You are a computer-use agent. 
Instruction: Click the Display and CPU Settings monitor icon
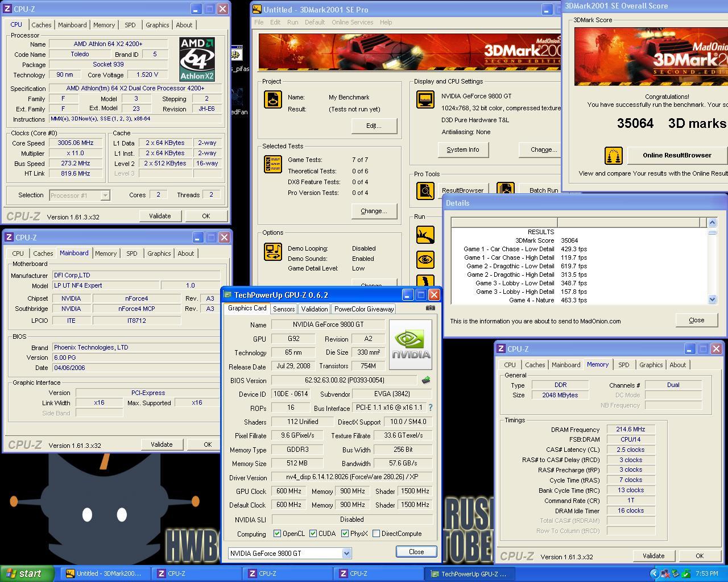click(425, 99)
